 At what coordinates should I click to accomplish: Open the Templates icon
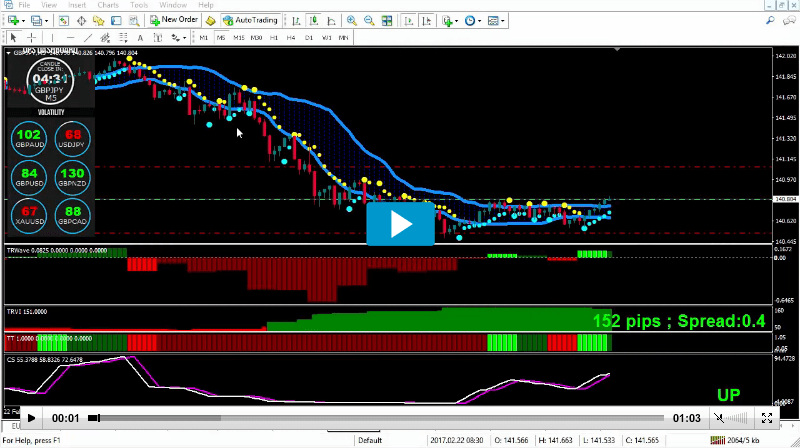(493, 20)
